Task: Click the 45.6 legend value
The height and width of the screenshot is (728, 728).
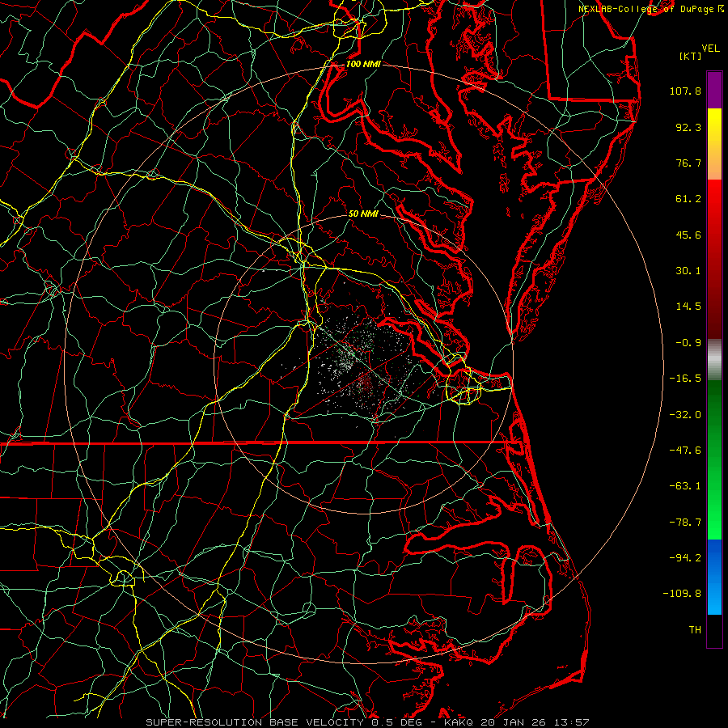Action: pos(688,235)
